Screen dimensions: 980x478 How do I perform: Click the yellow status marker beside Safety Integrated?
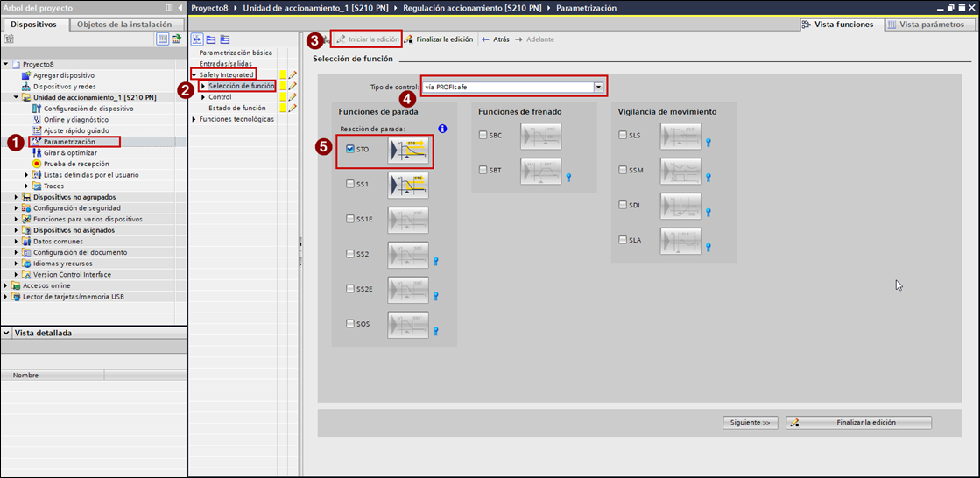tap(282, 75)
